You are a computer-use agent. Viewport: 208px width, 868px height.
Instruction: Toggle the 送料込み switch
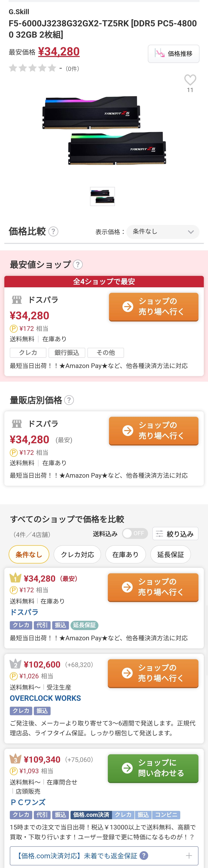[x=135, y=533]
